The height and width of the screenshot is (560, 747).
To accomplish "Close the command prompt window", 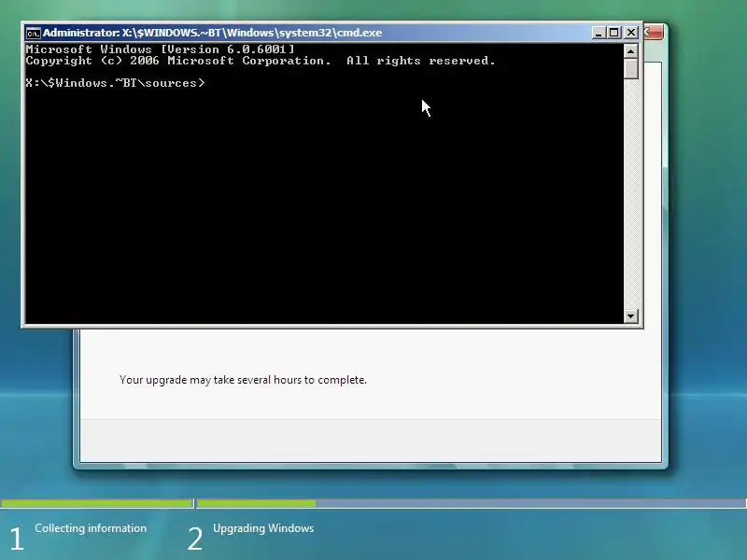I will click(631, 33).
